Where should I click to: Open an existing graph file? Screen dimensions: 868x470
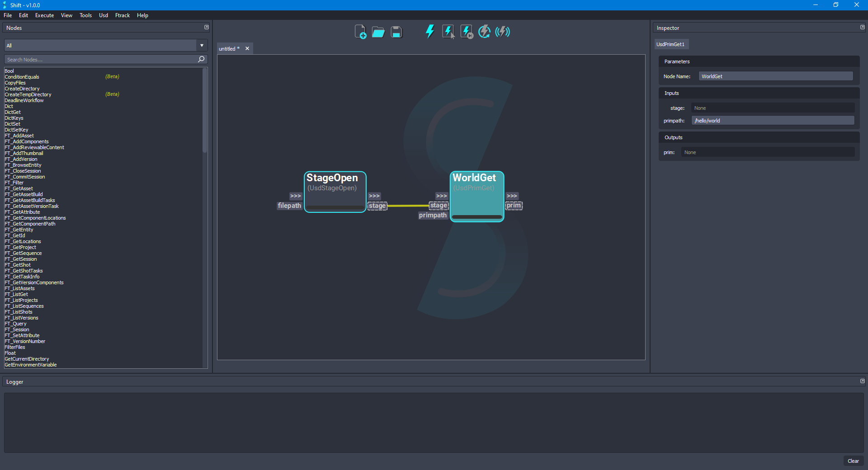[x=378, y=32]
